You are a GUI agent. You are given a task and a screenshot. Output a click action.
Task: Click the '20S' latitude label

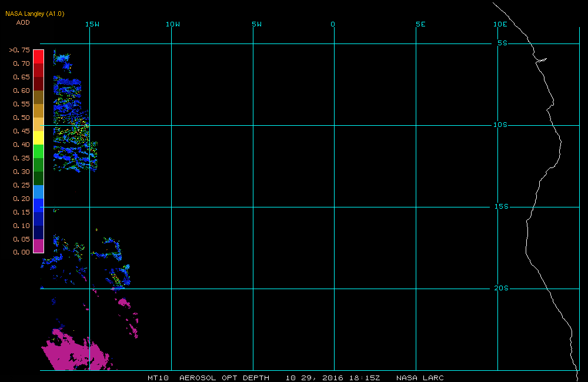(502, 289)
